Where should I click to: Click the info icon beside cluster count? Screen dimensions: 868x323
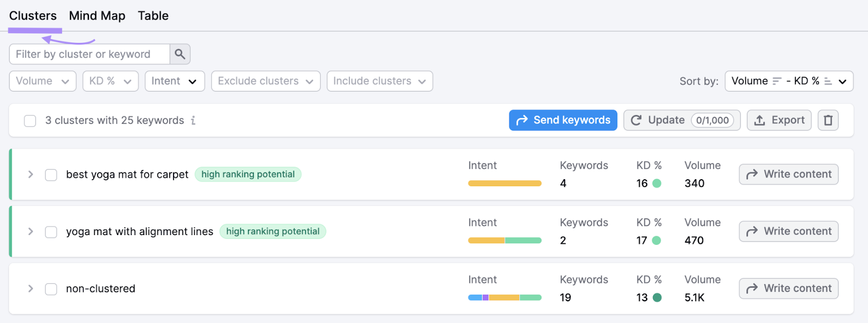pos(193,121)
